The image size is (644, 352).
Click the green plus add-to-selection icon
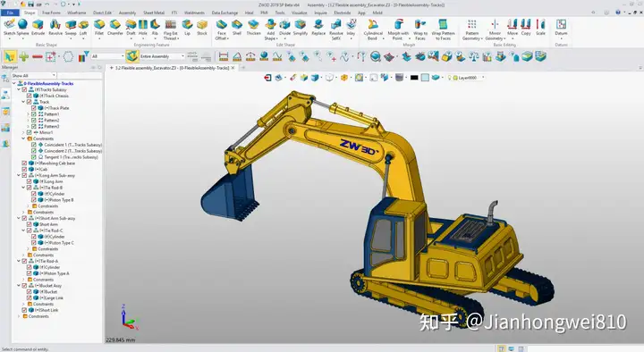24,56
